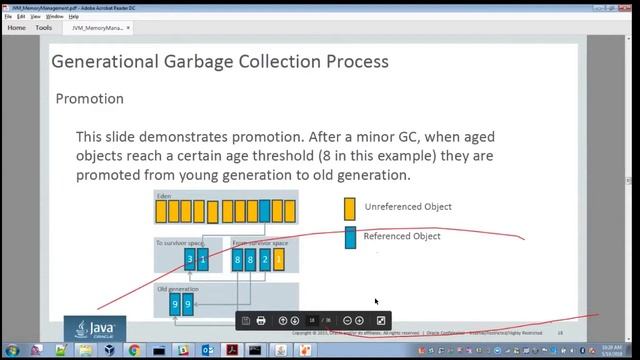Click the vertical scrollbar up arrow
The image size is (640, 360).
click(x=628, y=39)
